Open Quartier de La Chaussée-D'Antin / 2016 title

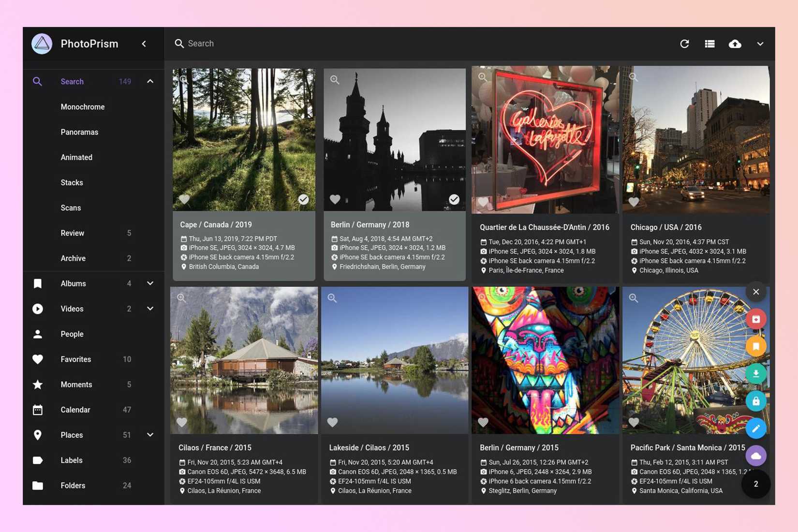coord(545,227)
